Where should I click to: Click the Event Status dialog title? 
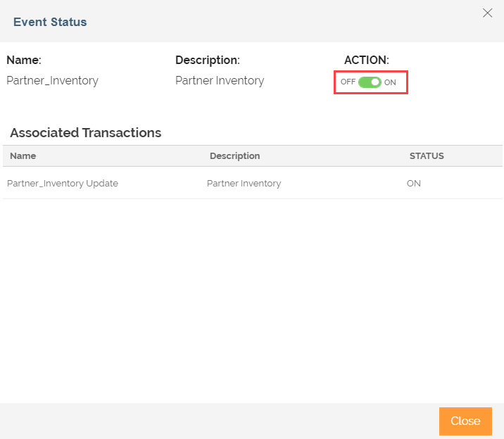[x=50, y=22]
